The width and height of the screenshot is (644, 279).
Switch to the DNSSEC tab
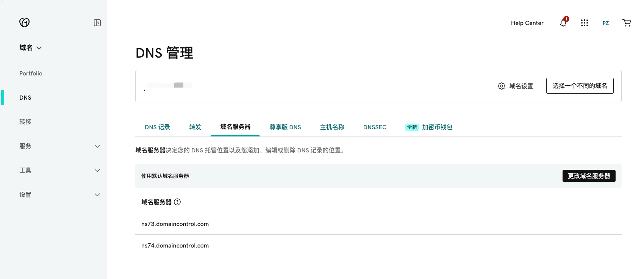point(375,127)
